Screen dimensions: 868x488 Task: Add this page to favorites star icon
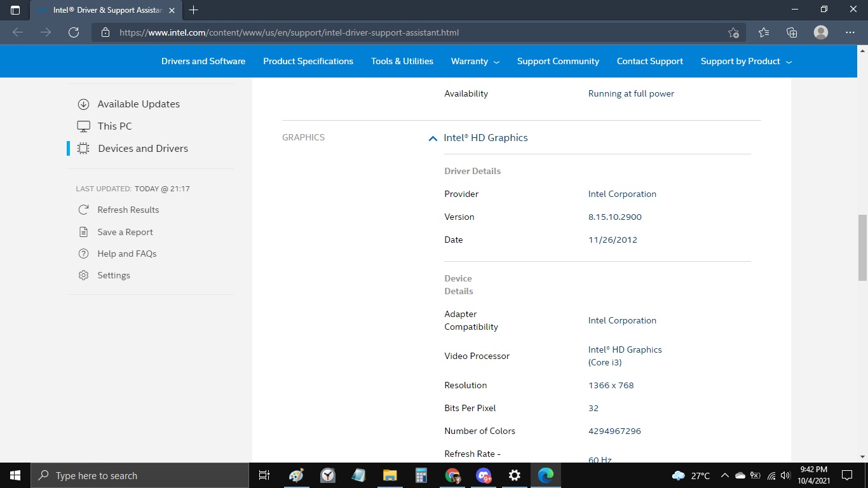point(733,32)
